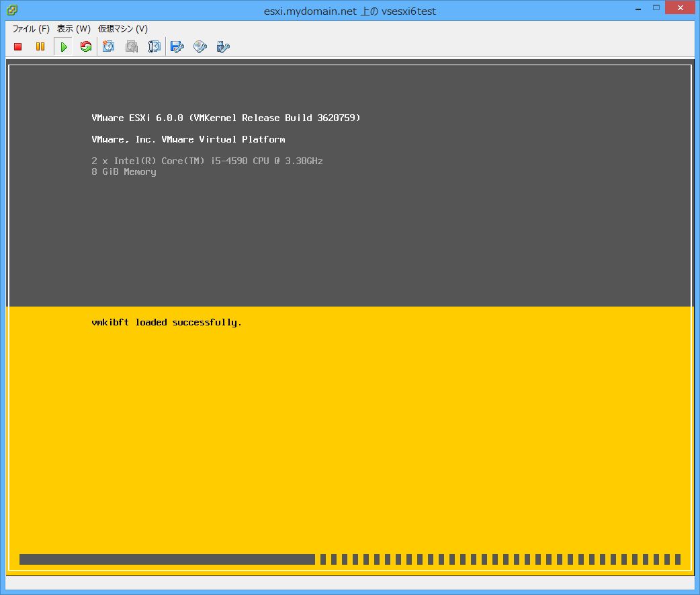Open the Snapshot Manager
Viewport: 700px width, 595px height.
coord(155,46)
